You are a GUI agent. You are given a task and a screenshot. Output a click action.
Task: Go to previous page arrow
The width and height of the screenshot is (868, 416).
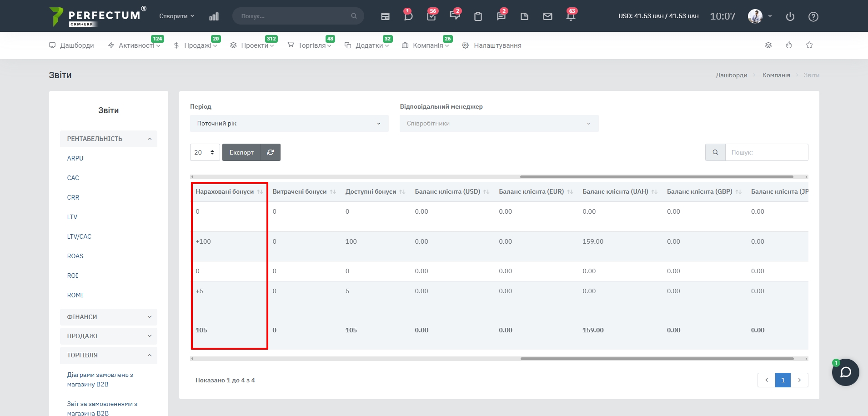(x=767, y=380)
